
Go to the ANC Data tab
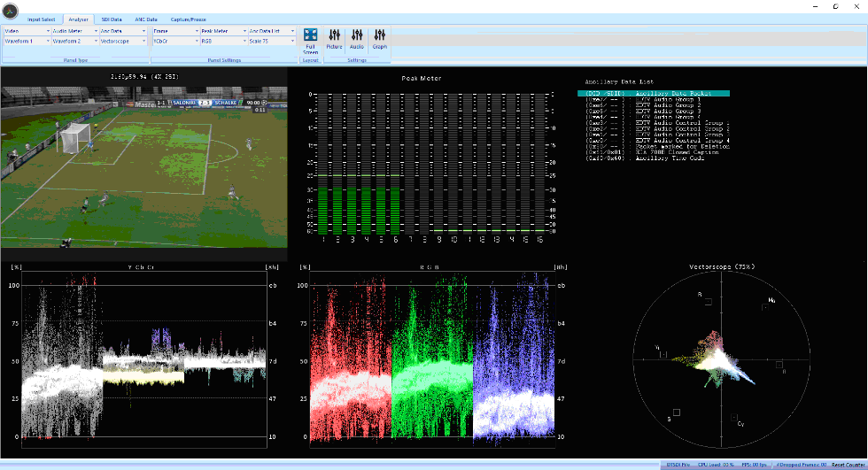click(146, 19)
